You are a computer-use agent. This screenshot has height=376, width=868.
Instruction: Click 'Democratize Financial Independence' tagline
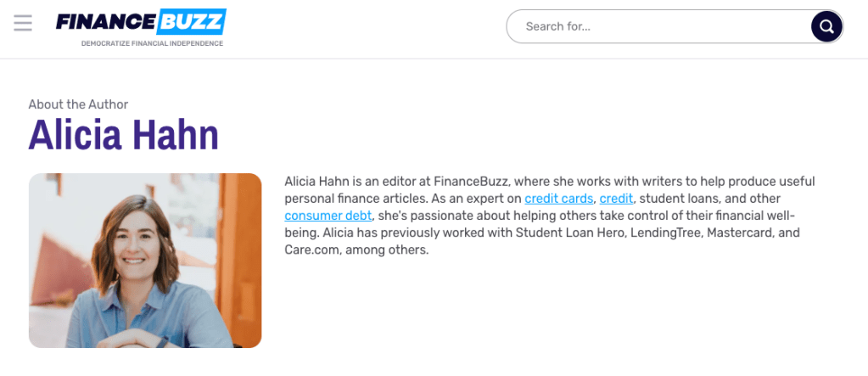(152, 43)
